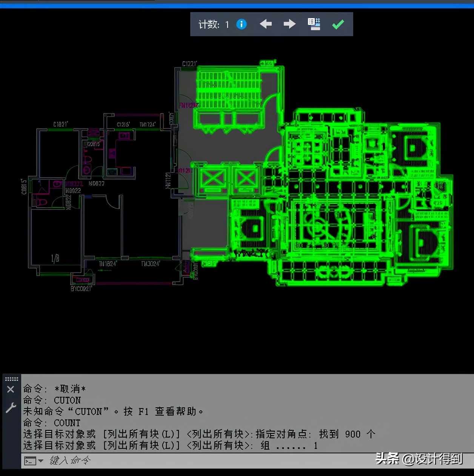Select the C1821 window label
This screenshot has width=474, height=476.
(60, 124)
